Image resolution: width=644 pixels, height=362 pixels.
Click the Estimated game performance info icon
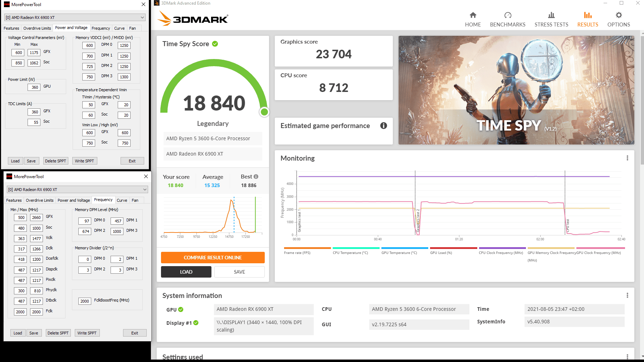tap(384, 126)
